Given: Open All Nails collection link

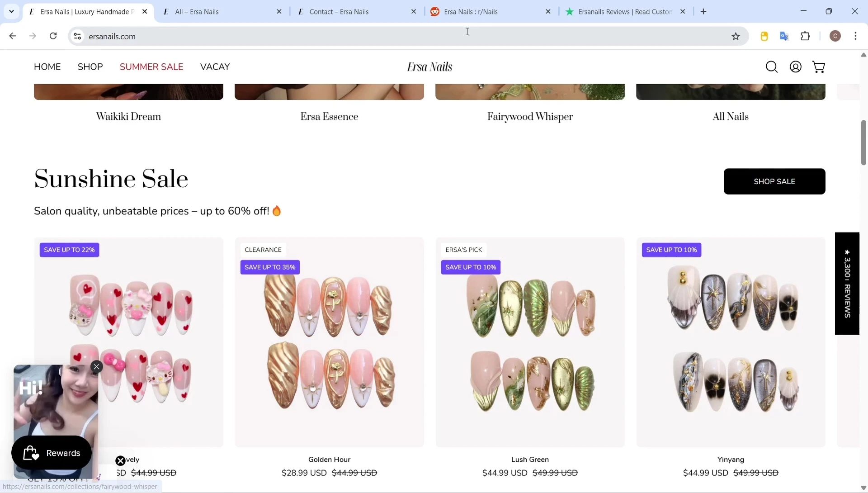Looking at the screenshot, I should click(731, 117).
